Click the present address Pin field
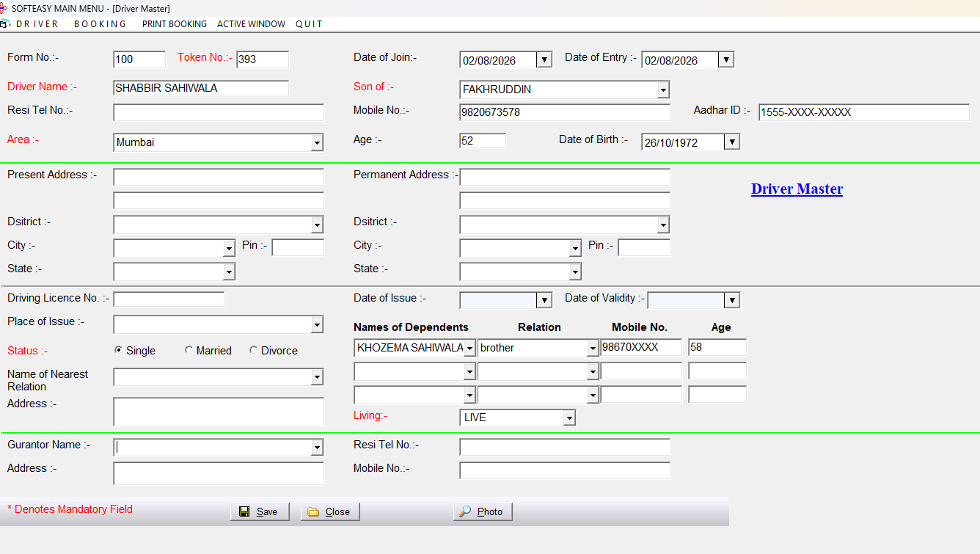Image resolution: width=980 pixels, height=554 pixels. pyautogui.click(x=298, y=247)
